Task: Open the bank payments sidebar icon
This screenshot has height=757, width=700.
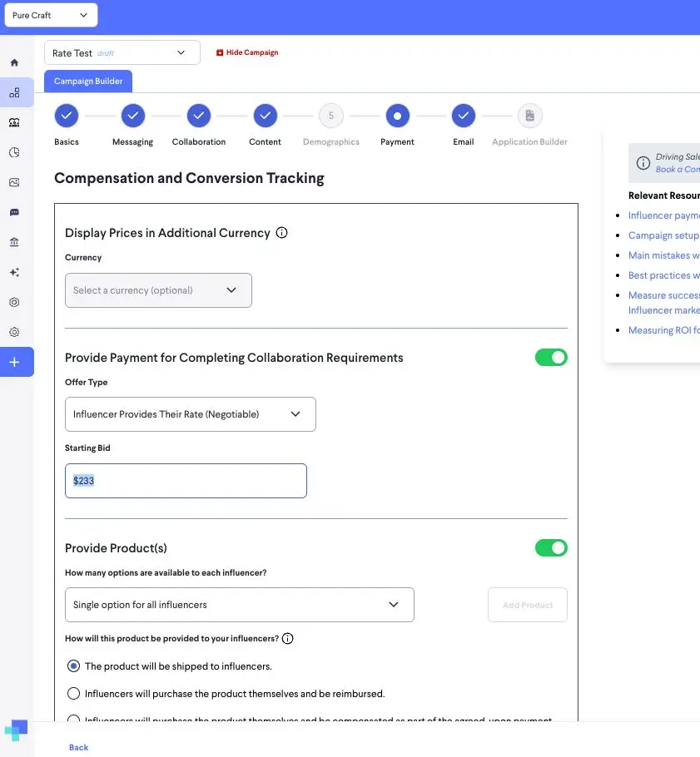Action: pyautogui.click(x=14, y=242)
